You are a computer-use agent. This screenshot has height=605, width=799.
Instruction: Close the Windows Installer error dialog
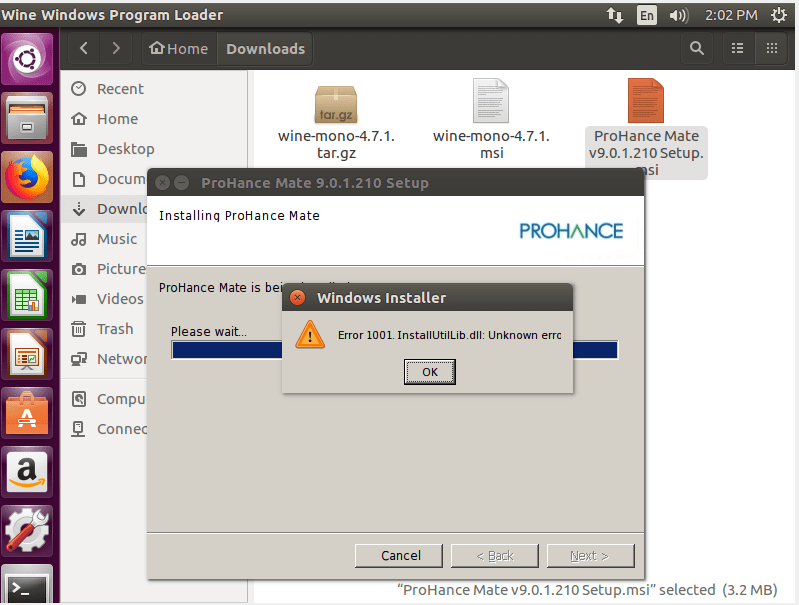point(298,298)
